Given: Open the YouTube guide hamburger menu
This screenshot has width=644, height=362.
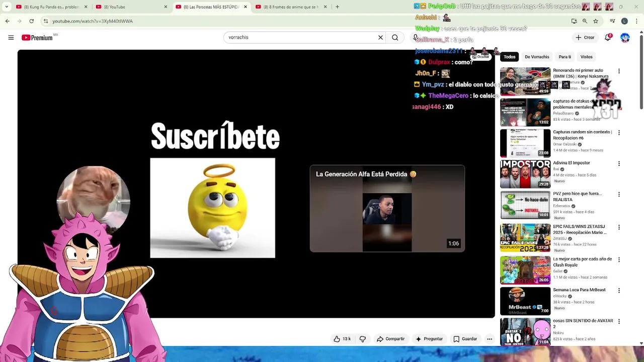Looking at the screenshot, I should pyautogui.click(x=11, y=37).
